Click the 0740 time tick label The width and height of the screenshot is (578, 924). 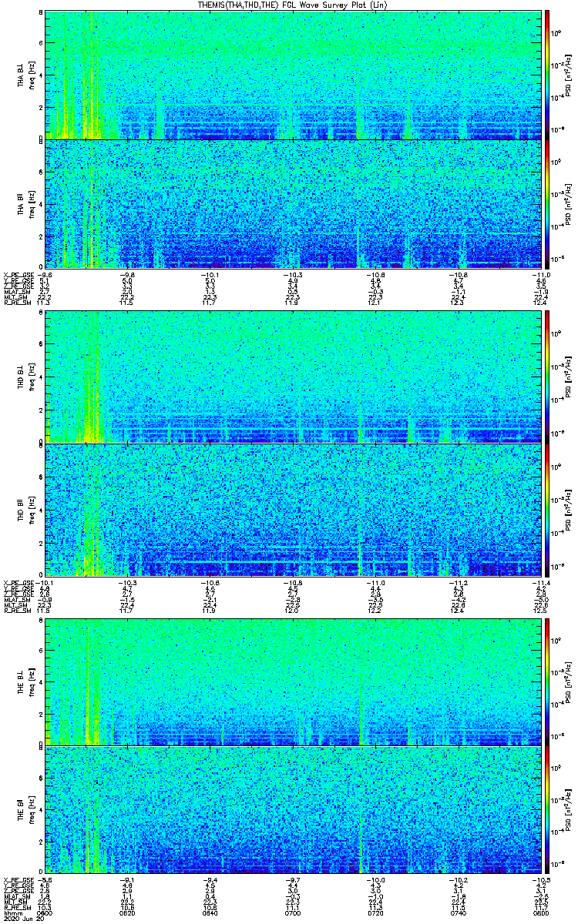[459, 913]
